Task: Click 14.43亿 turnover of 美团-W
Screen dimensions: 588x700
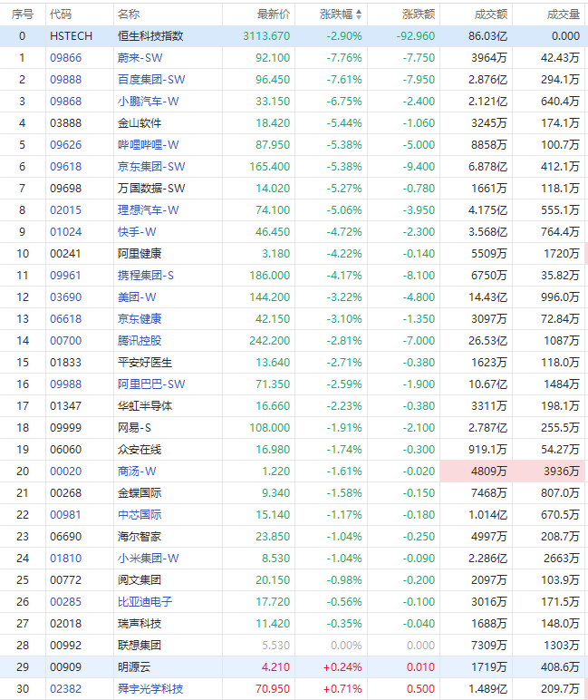Action: pos(488,297)
